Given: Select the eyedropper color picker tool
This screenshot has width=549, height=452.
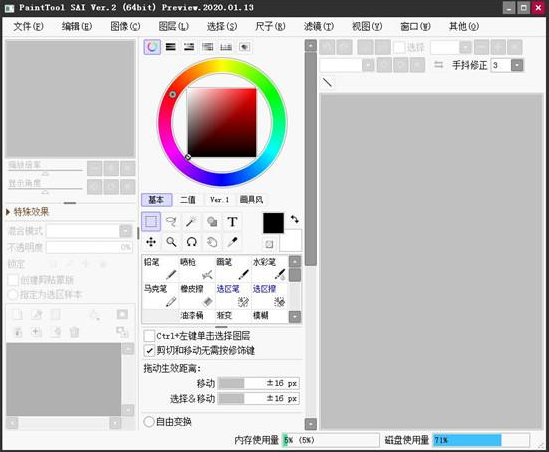Looking at the screenshot, I should 232,242.
